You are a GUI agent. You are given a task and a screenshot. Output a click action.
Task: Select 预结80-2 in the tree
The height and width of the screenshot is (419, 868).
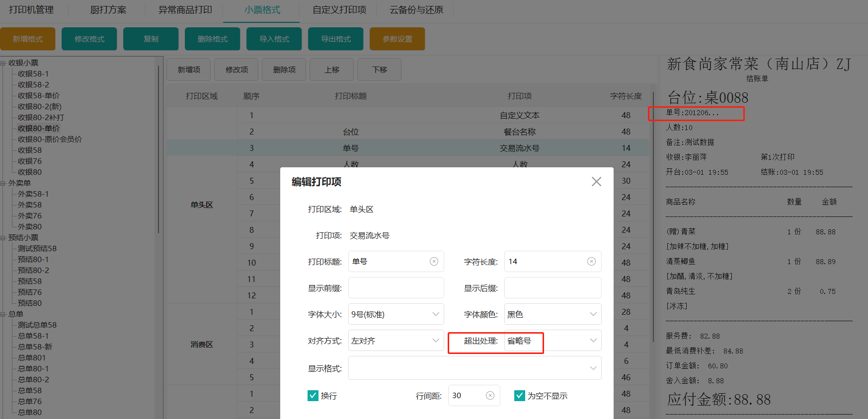[x=33, y=271]
